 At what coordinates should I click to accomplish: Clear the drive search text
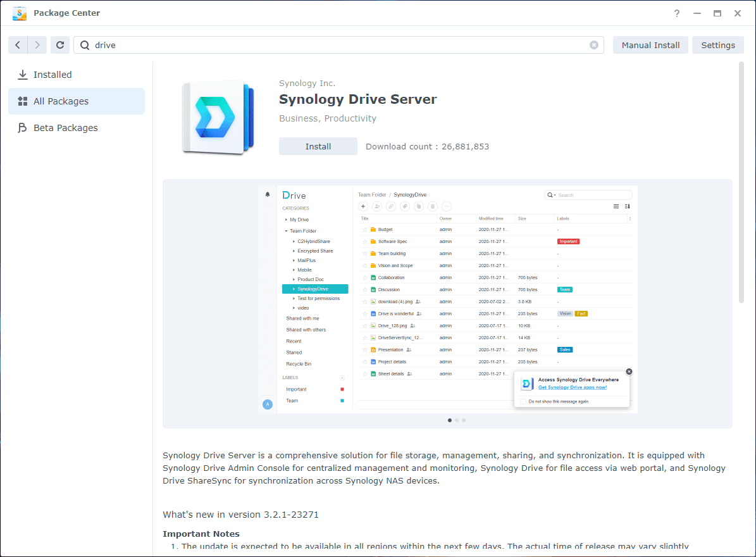[x=593, y=45]
